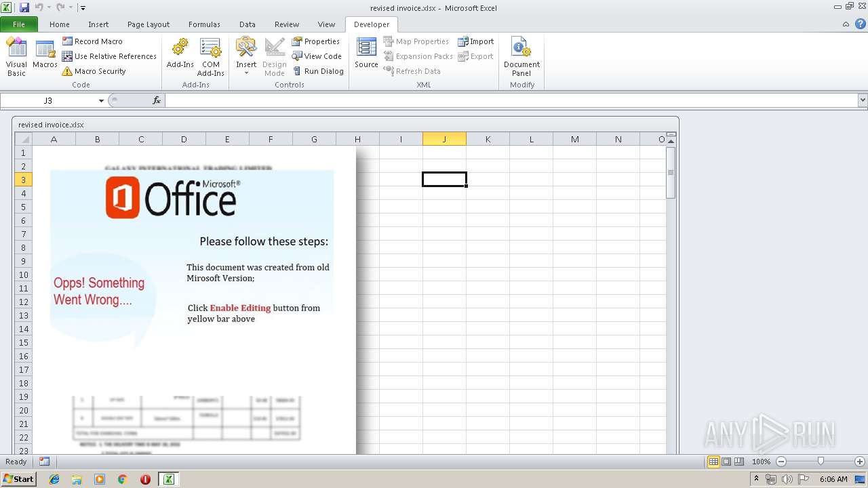Screen dimensions: 868x488
Task: Open the Windows Start menu
Action: point(18,479)
